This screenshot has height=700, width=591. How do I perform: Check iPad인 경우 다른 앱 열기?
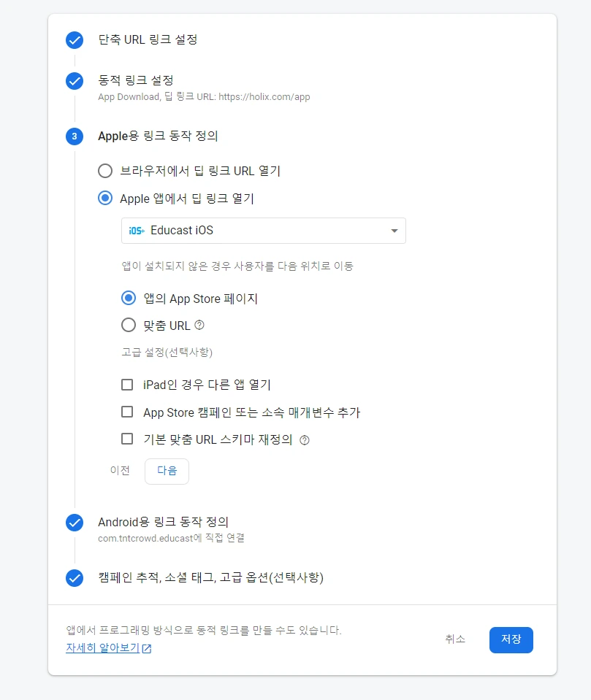127,385
